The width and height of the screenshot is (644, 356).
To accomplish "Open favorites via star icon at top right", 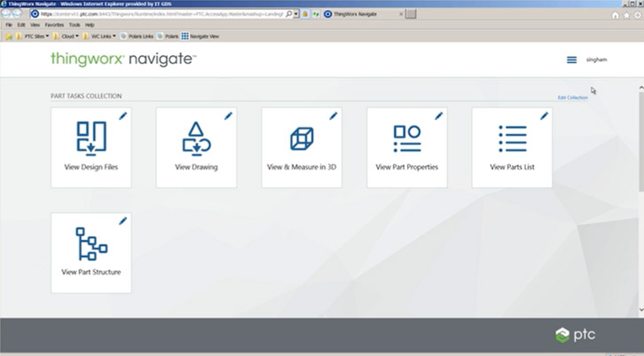I will point(626,15).
